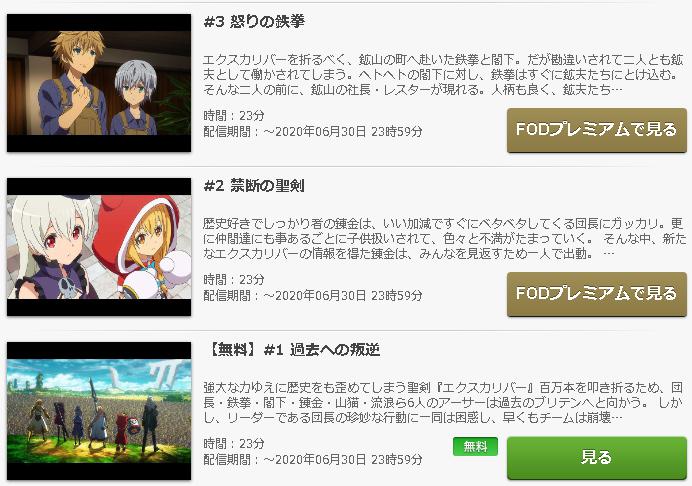Watch episode 3 with FODプレミアムで見る button
Viewport: 692px width, 486px height.
pos(597,130)
